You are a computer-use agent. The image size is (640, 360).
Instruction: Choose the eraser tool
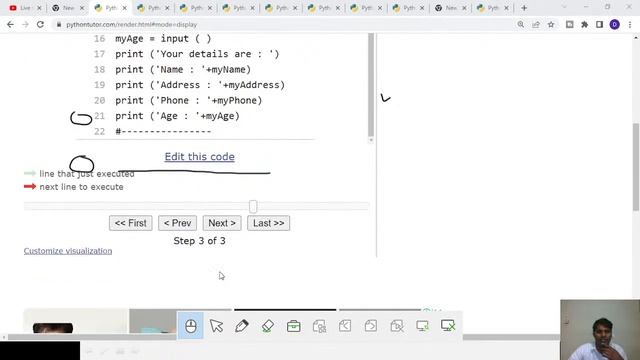click(268, 326)
